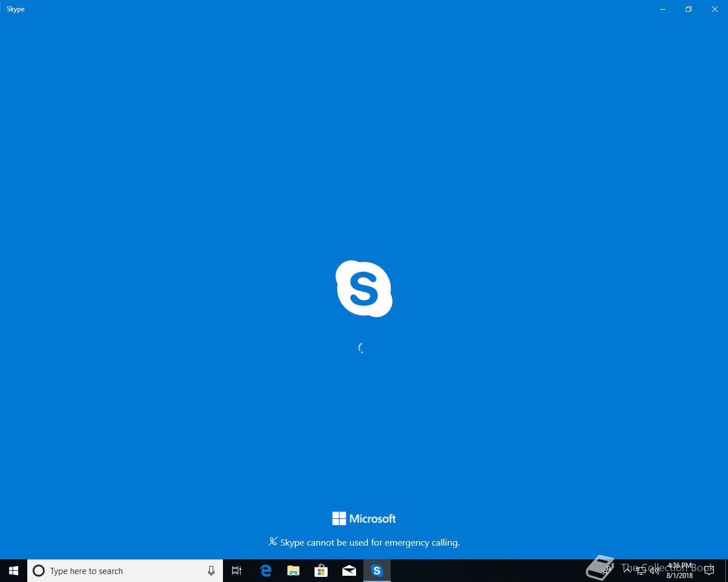The height and width of the screenshot is (582, 728).
Task: Minimize the Skype window
Action: pyautogui.click(x=663, y=9)
